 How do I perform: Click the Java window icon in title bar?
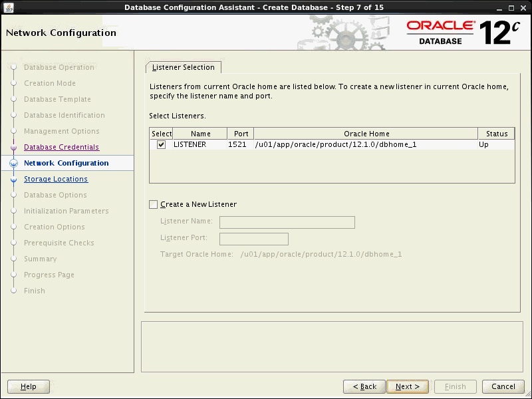(9, 7)
